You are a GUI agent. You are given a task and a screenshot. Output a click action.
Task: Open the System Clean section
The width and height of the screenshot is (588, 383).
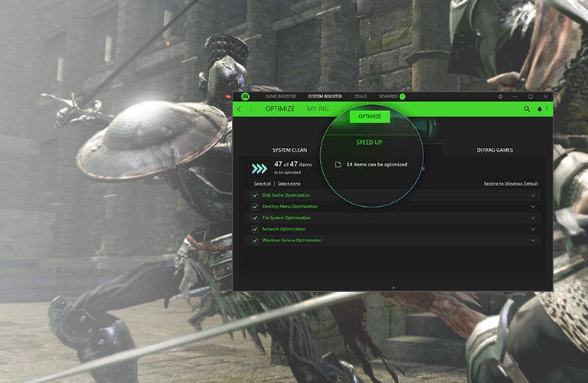click(289, 150)
